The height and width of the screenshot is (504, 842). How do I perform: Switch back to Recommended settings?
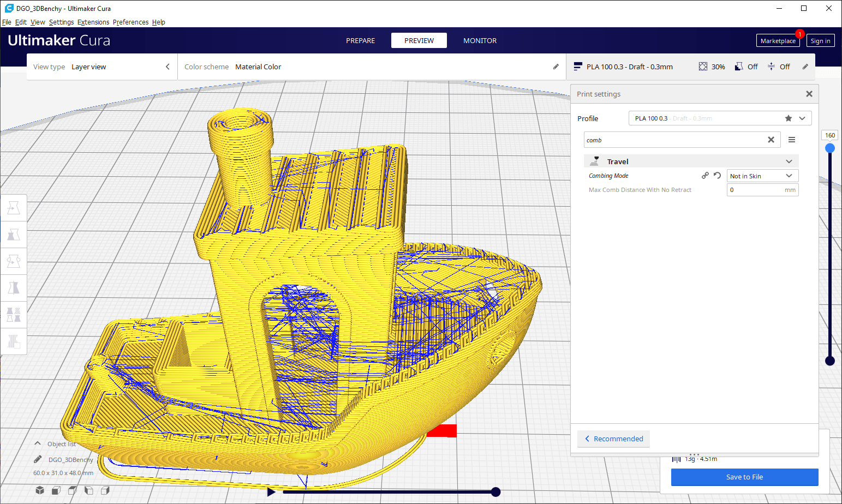click(x=613, y=439)
